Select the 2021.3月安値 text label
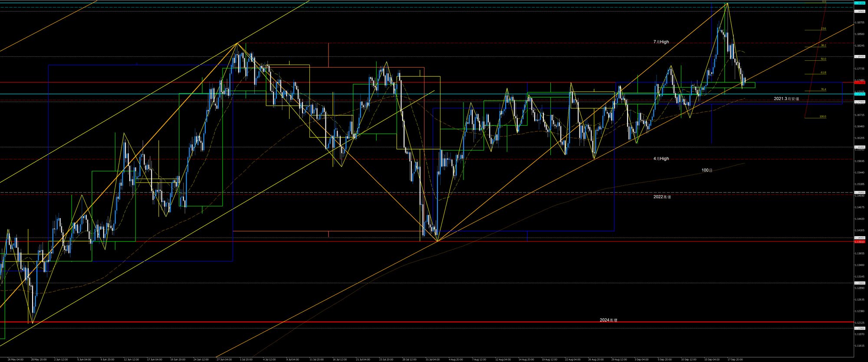The image size is (868, 362). point(786,99)
